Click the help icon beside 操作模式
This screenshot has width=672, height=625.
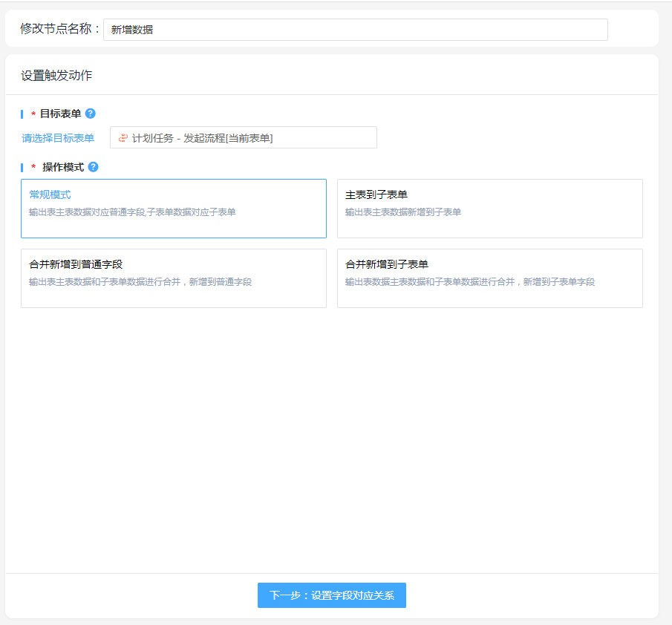[x=93, y=167]
